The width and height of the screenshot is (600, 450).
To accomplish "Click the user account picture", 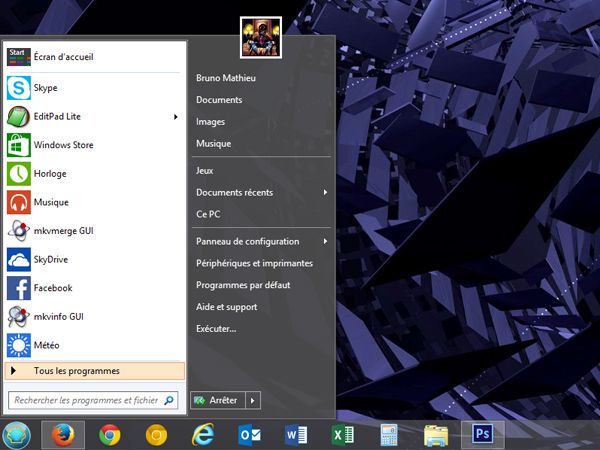I will tap(261, 38).
